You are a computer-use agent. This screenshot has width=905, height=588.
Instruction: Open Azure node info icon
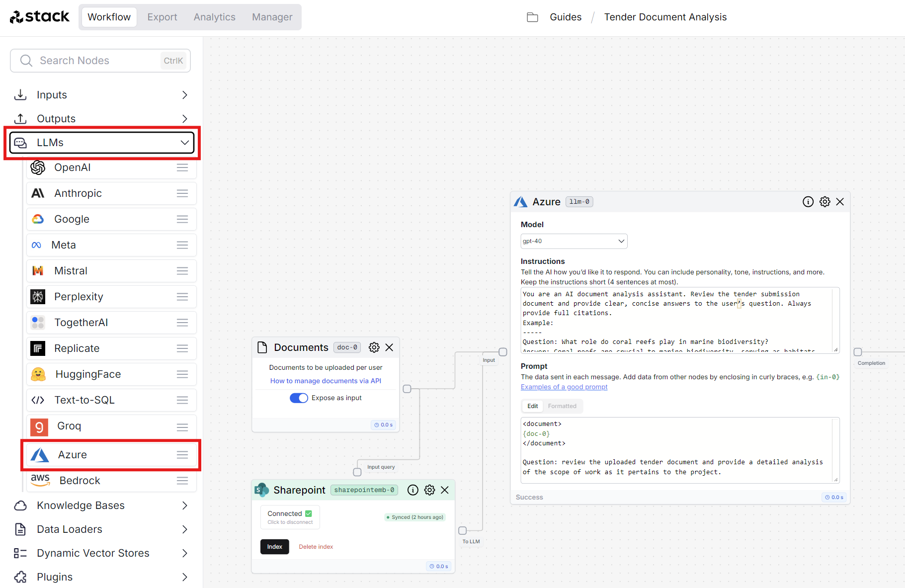click(808, 202)
